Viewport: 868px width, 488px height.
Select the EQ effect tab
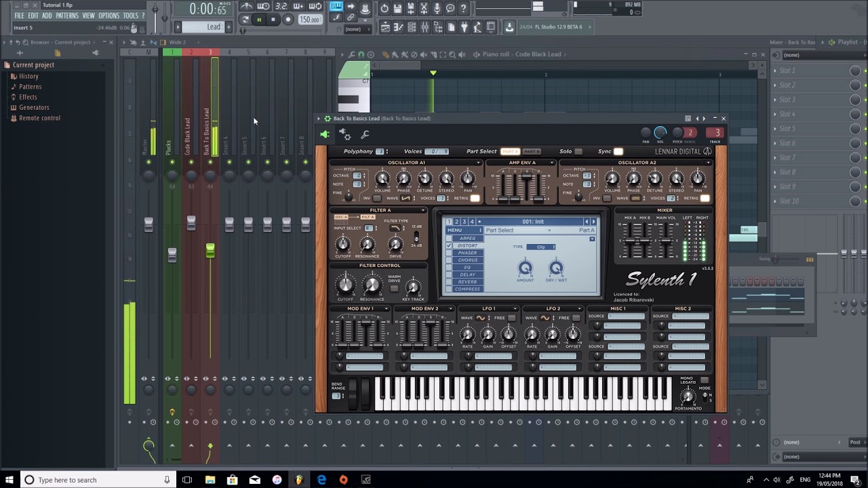(467, 267)
